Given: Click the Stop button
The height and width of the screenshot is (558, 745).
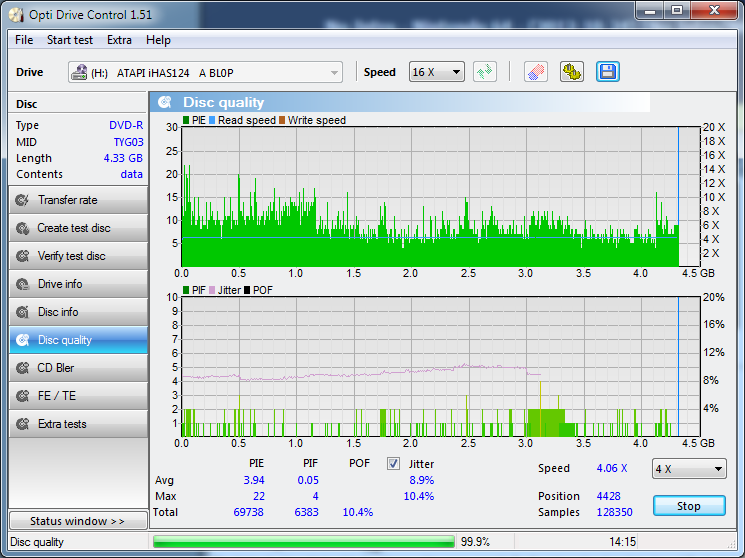Looking at the screenshot, I should click(x=689, y=506).
